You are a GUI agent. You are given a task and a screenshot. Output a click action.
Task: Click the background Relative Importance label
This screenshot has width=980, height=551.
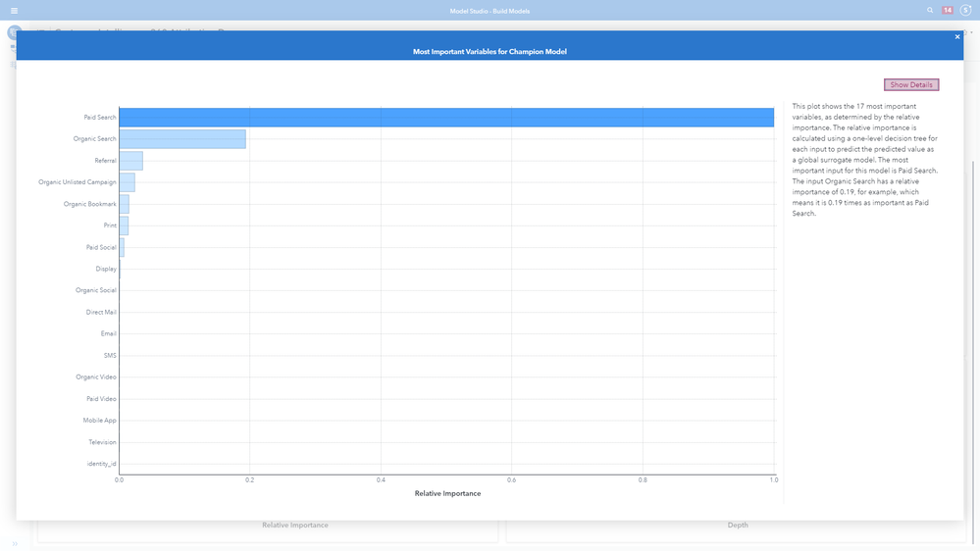[x=295, y=526]
